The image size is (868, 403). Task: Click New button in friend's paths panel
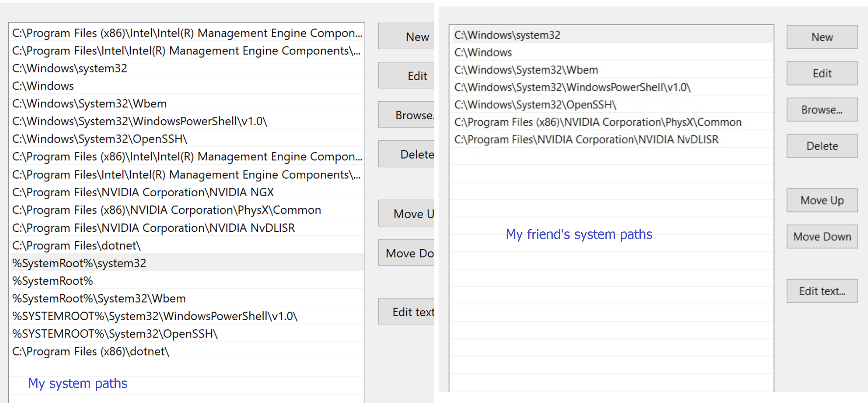[x=822, y=37]
